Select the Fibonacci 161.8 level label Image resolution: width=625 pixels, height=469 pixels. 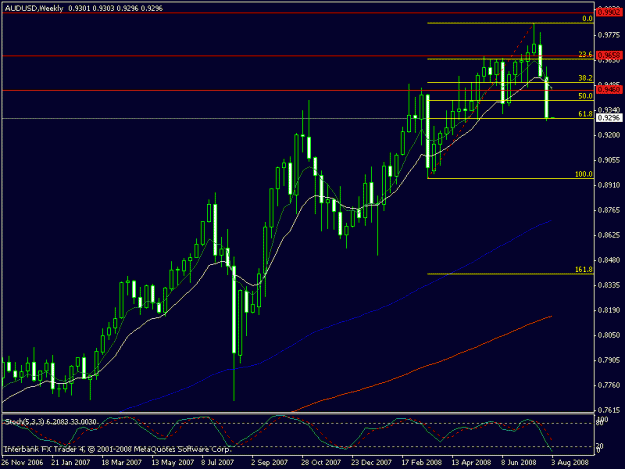[584, 270]
